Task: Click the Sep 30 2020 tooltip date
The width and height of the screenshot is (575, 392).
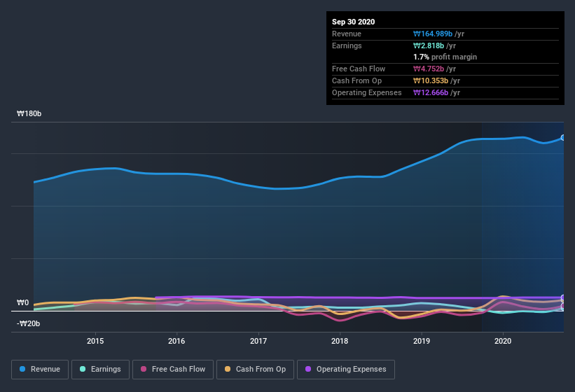Action: pyautogui.click(x=354, y=22)
